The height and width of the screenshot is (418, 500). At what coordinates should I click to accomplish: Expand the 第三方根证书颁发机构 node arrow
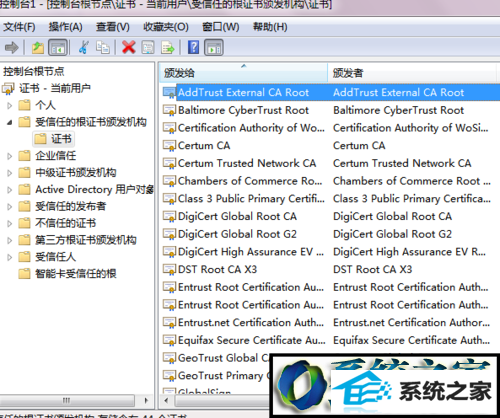[9, 240]
